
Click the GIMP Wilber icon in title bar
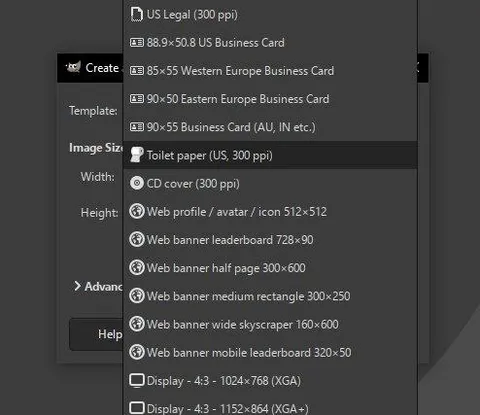[x=73, y=68]
